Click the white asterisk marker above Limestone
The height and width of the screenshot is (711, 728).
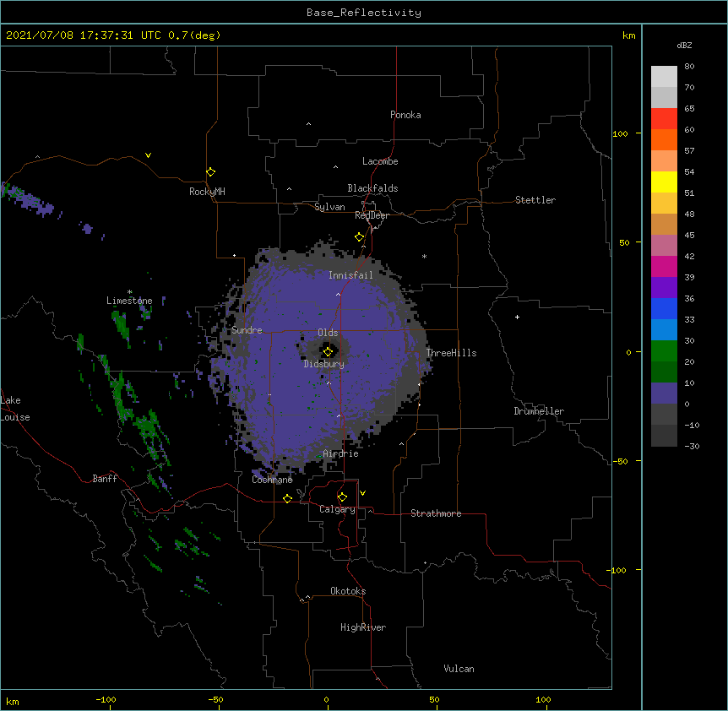[129, 292]
